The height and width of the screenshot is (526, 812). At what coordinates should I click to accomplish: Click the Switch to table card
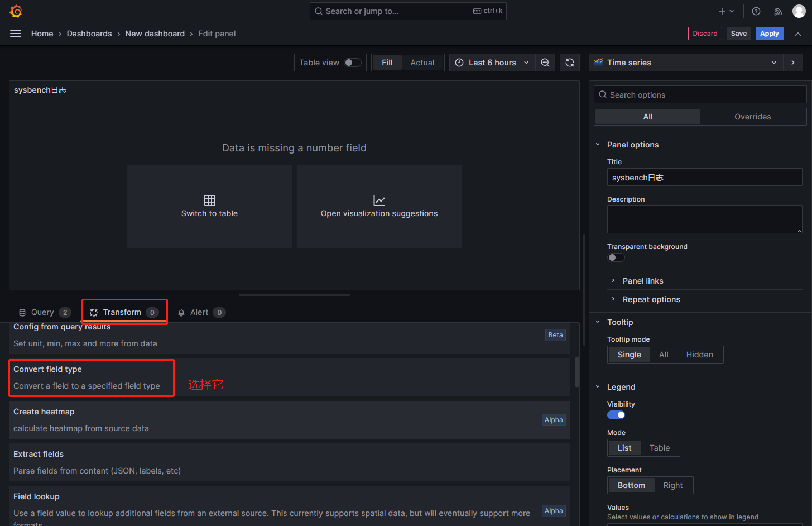pos(210,207)
